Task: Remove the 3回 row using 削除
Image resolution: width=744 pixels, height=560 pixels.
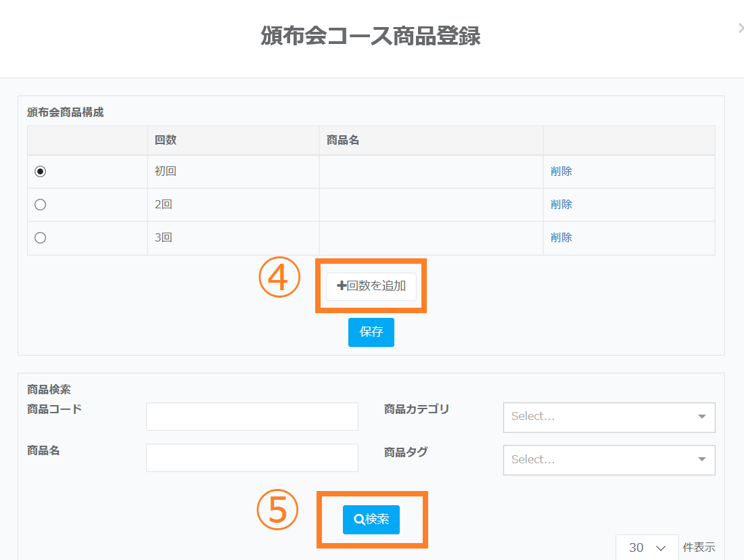Action: tap(561, 238)
